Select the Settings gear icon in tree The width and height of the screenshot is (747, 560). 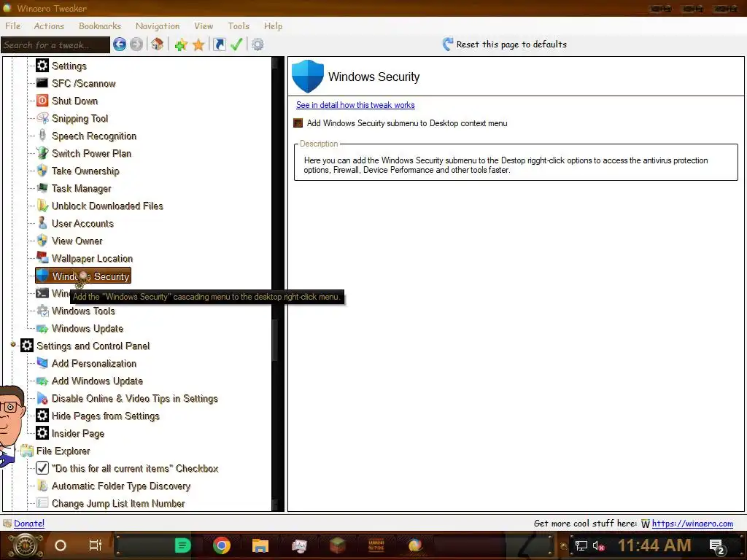pos(42,65)
